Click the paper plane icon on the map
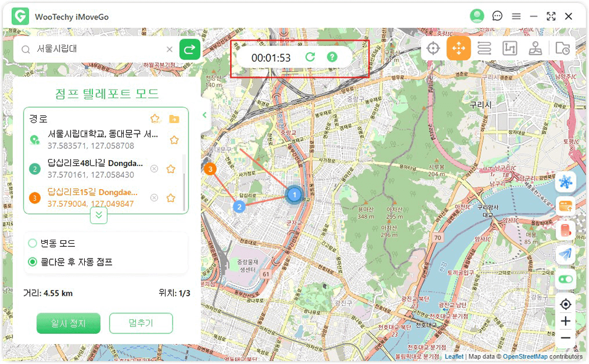 pos(565,254)
